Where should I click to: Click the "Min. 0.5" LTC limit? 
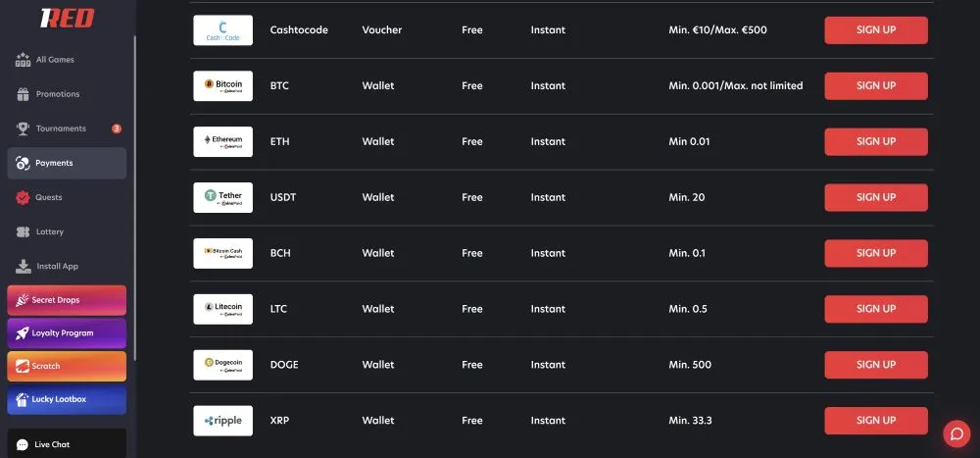[x=688, y=309]
